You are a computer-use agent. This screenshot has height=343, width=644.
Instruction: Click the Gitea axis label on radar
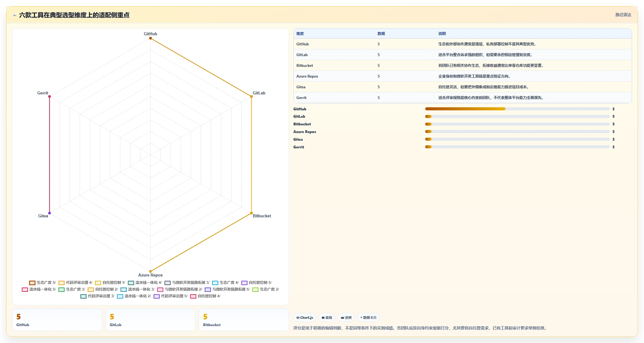pos(43,216)
